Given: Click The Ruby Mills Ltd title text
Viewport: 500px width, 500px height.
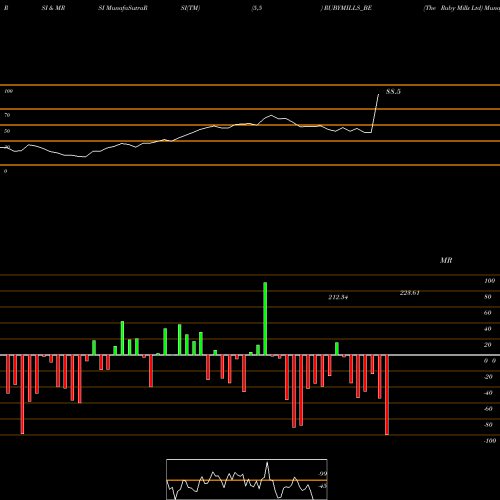Looking at the screenshot, I should [453, 8].
